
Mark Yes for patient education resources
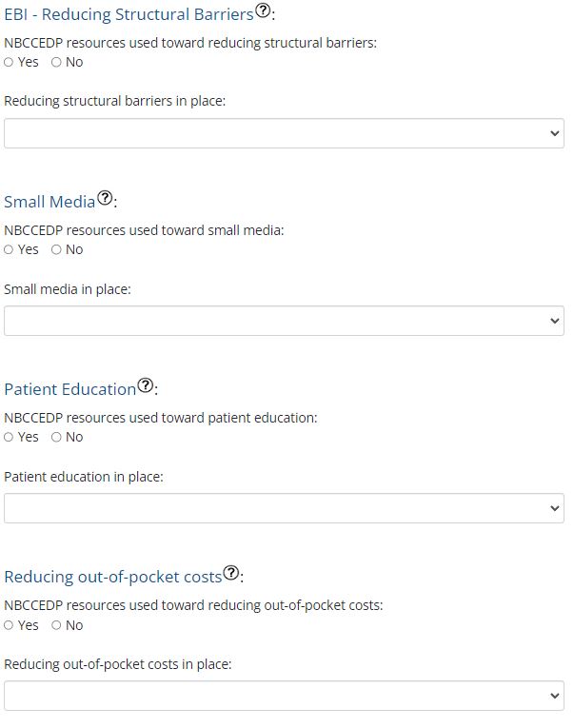click(10, 437)
